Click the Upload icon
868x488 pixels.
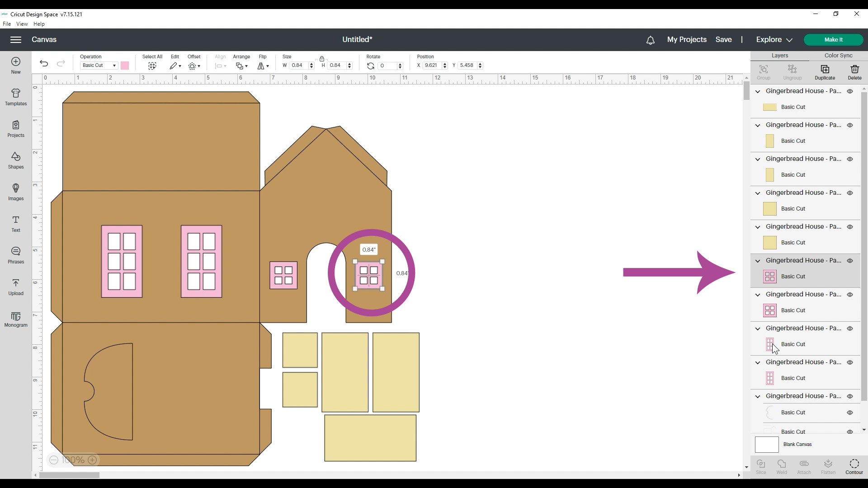click(x=16, y=283)
